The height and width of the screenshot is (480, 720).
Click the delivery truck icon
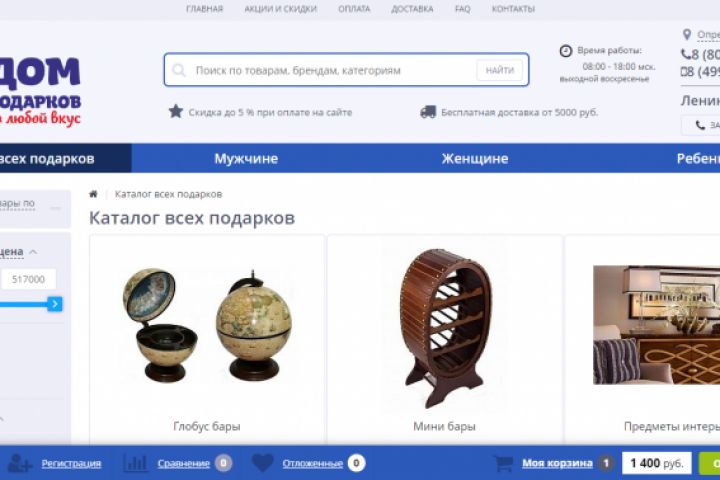coord(428,112)
